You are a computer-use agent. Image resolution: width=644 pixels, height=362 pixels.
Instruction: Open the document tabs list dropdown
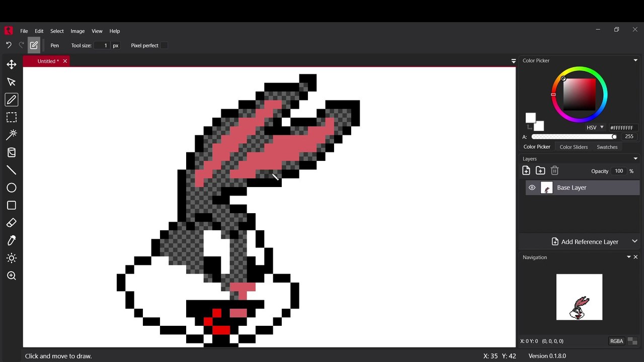click(513, 61)
